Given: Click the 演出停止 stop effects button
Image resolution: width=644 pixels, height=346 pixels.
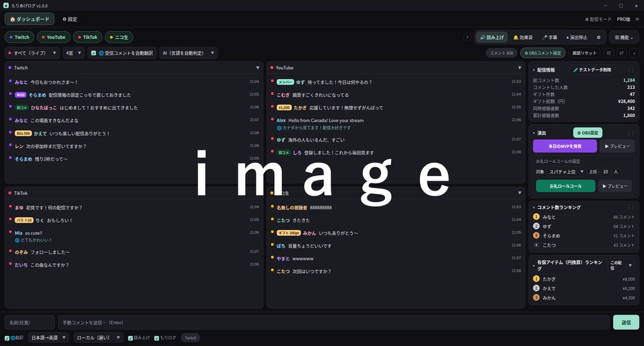Looking at the screenshot, I should point(577,37).
